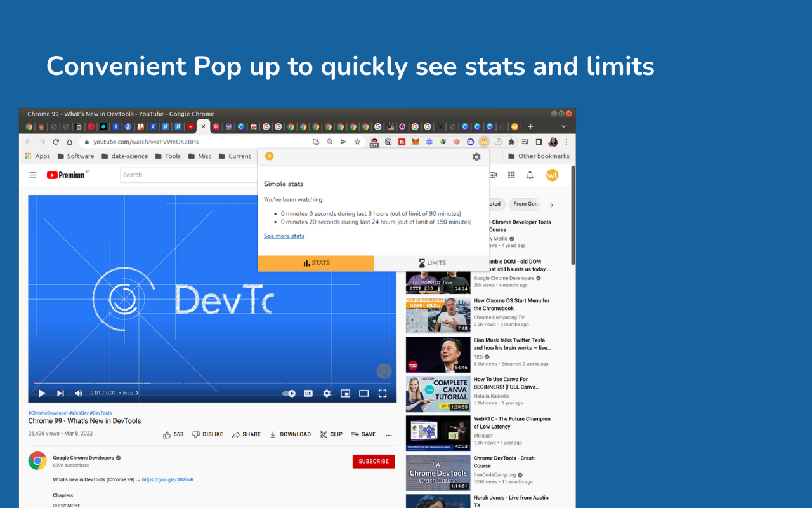
Task: Click the address bar with the YouTube URL
Action: (146, 142)
